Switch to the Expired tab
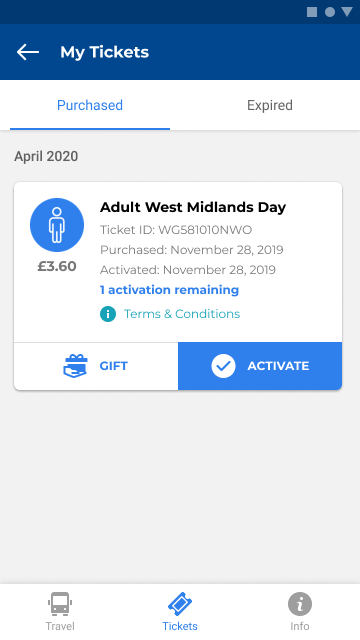This screenshot has height=640, width=360. [x=270, y=105]
